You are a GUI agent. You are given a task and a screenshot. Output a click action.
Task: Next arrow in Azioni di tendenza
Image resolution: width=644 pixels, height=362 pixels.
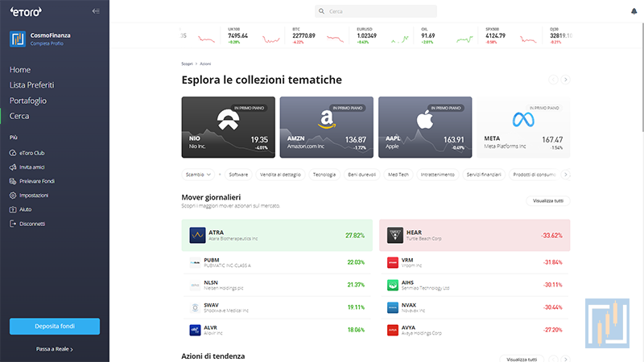pyautogui.click(x=566, y=359)
